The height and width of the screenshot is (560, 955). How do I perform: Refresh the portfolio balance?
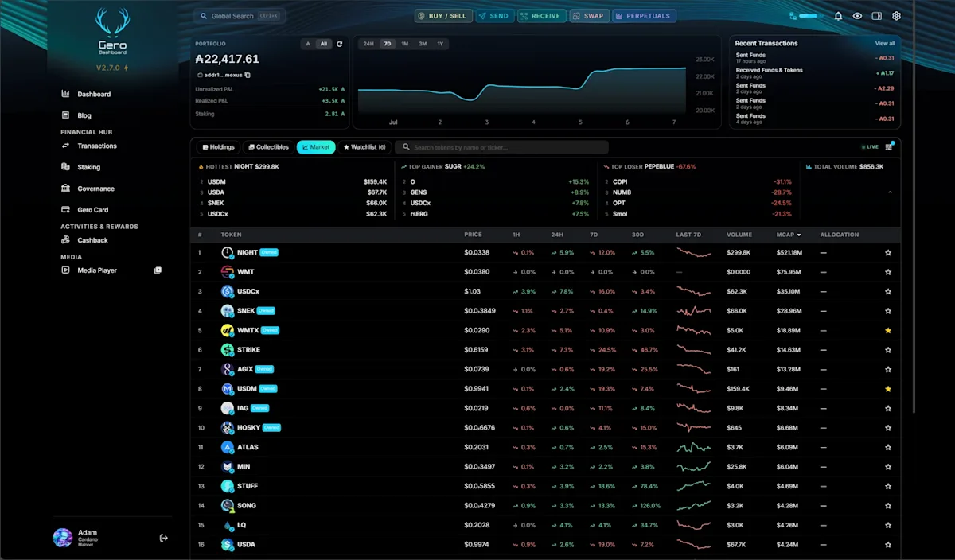click(x=340, y=44)
